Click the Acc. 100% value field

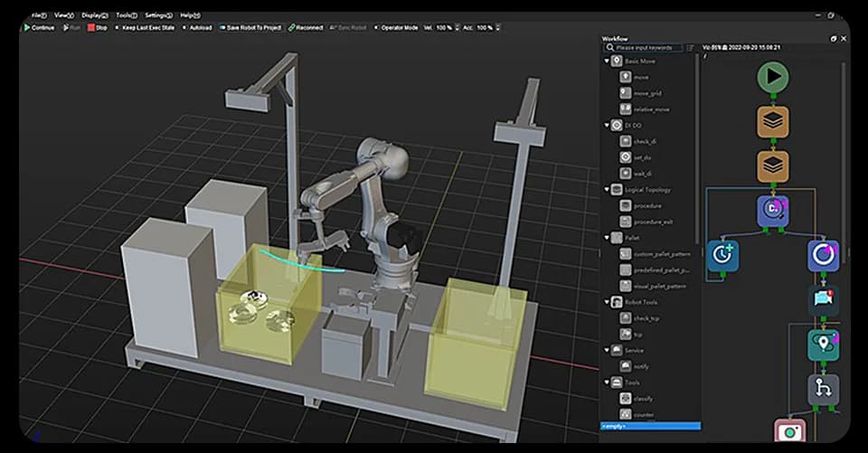(485, 28)
